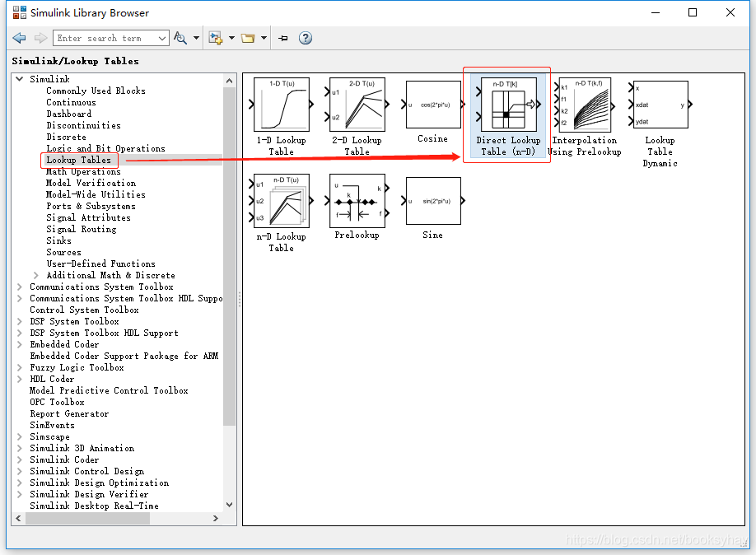Expand DSP System Toolbox node
Image resolution: width=756 pixels, height=555 pixels.
click(x=19, y=321)
